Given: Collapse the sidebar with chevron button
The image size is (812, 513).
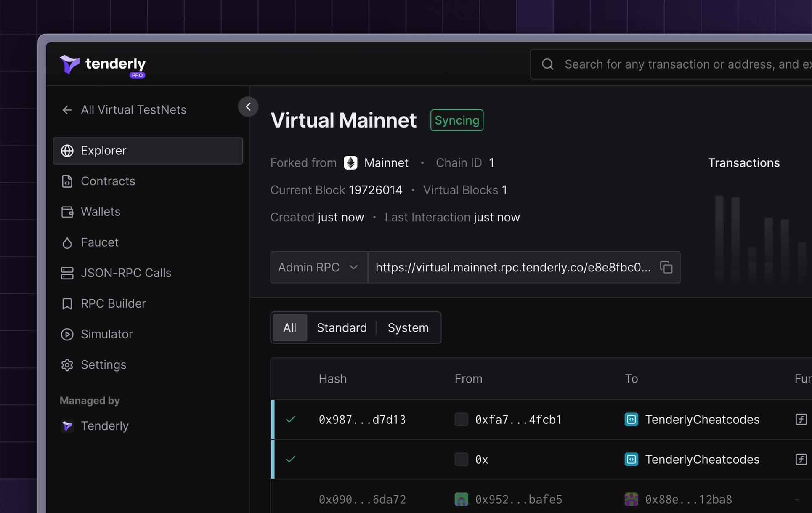Looking at the screenshot, I should tap(248, 106).
